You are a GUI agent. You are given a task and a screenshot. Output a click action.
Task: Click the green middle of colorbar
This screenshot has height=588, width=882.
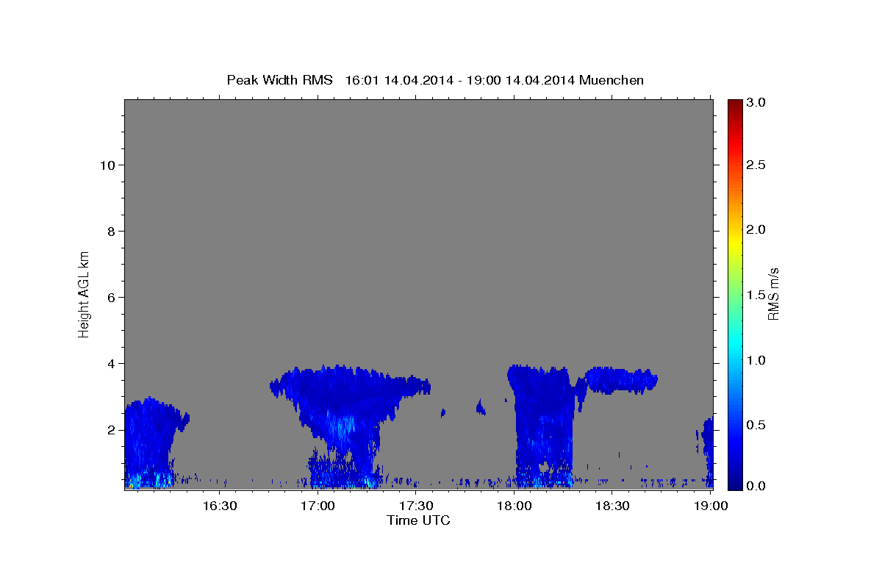735,294
